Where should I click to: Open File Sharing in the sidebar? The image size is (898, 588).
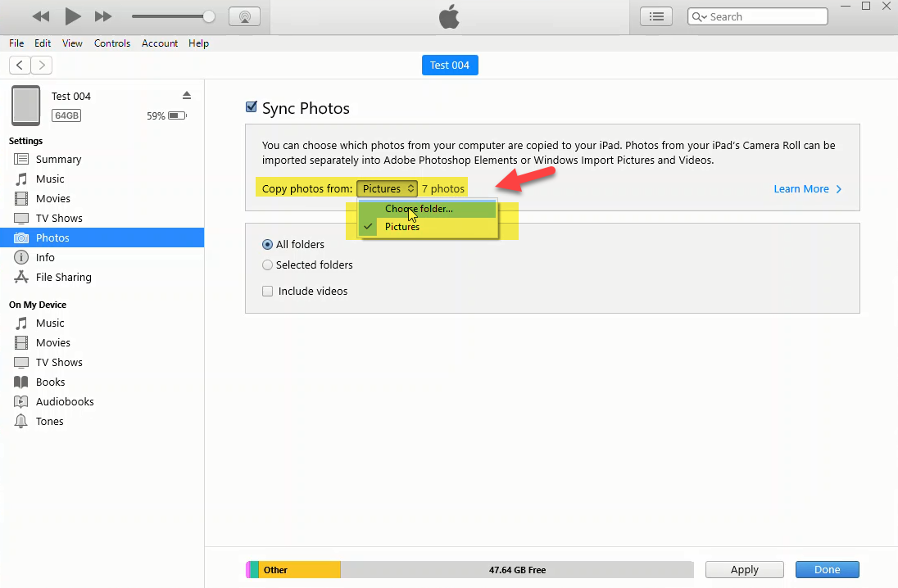coord(63,278)
